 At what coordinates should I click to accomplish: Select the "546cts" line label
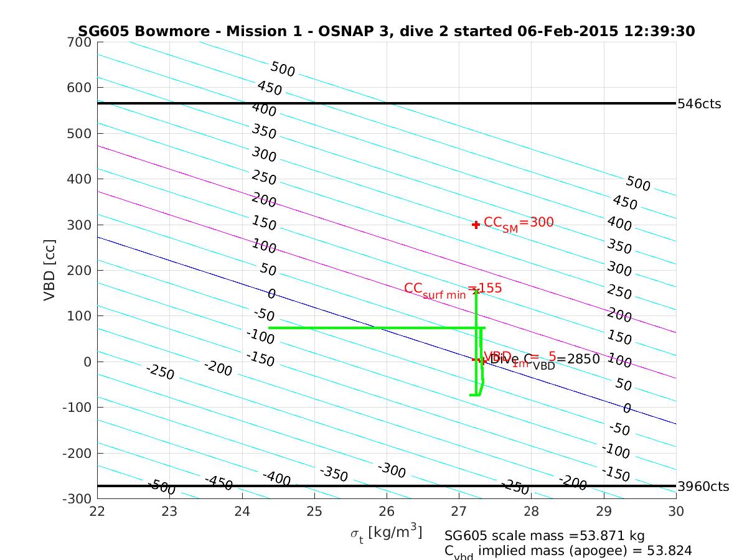(x=699, y=104)
